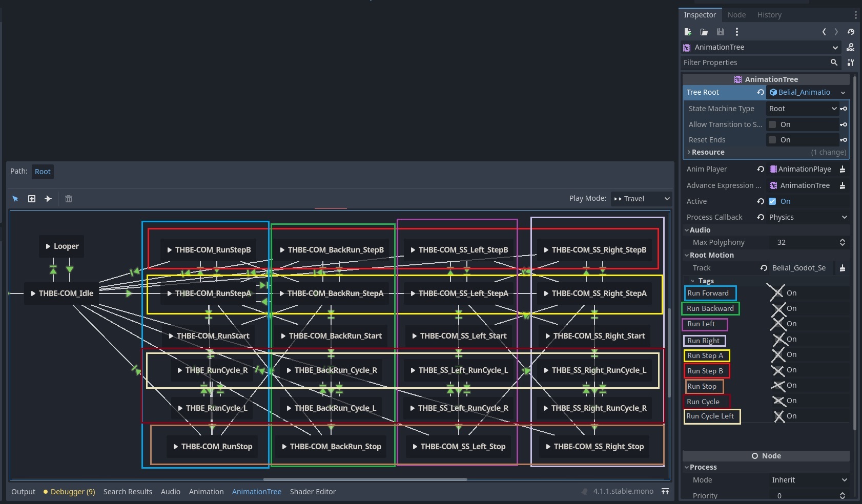862x504 pixels.
Task: Select the Run Forward tag
Action: 709,293
